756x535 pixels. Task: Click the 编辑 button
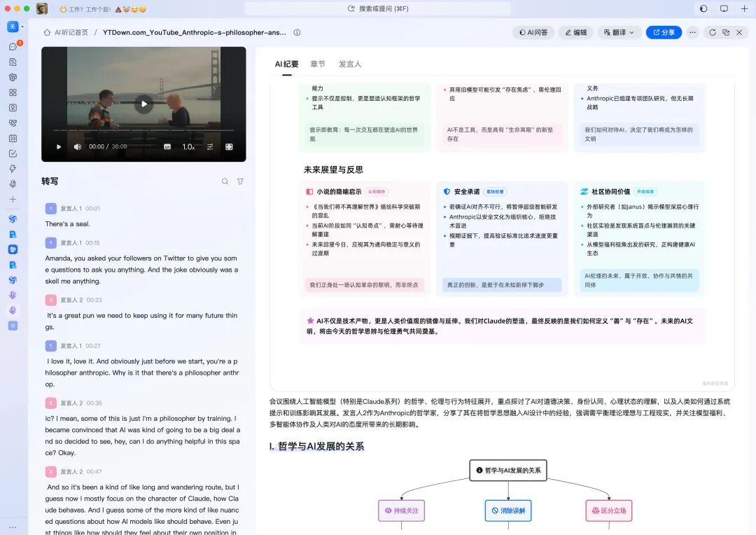[x=576, y=32]
